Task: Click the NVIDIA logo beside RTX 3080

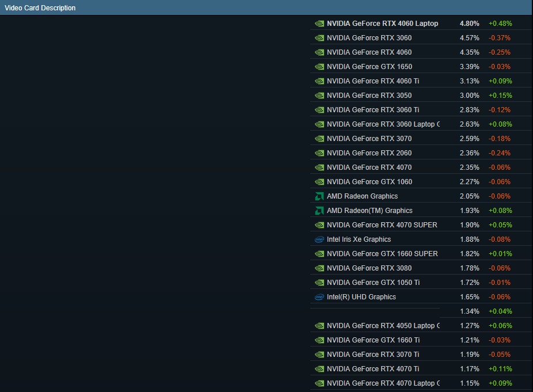Action: click(319, 268)
